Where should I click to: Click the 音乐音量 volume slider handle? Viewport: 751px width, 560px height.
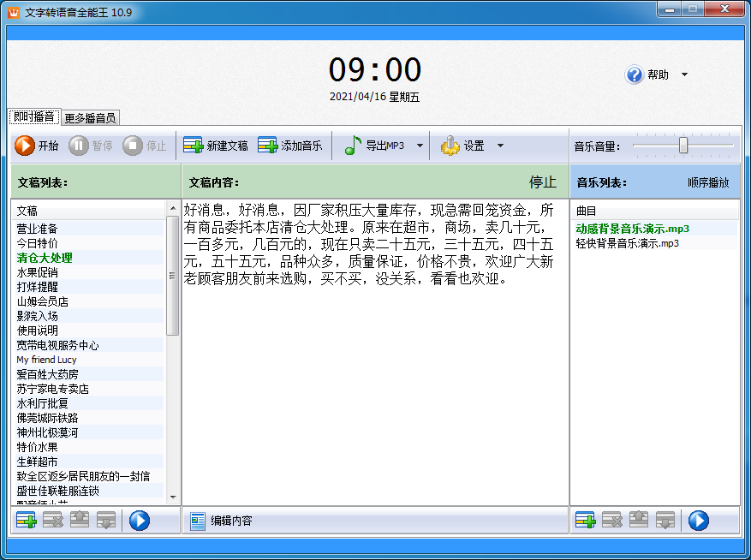683,146
